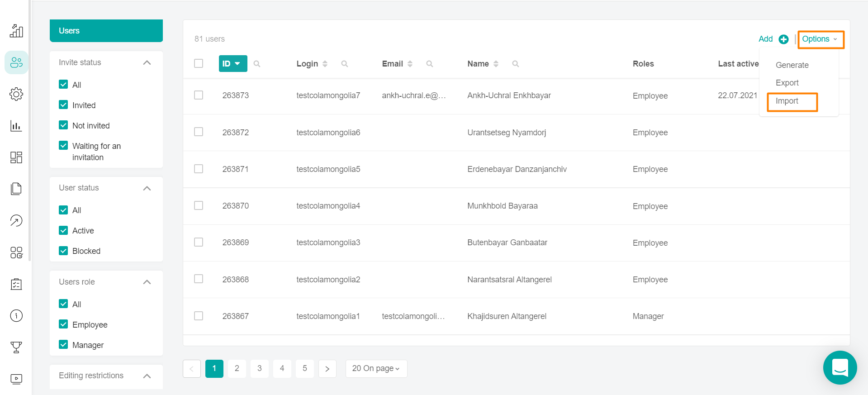Open the trophy icon in sidebar

click(16, 347)
